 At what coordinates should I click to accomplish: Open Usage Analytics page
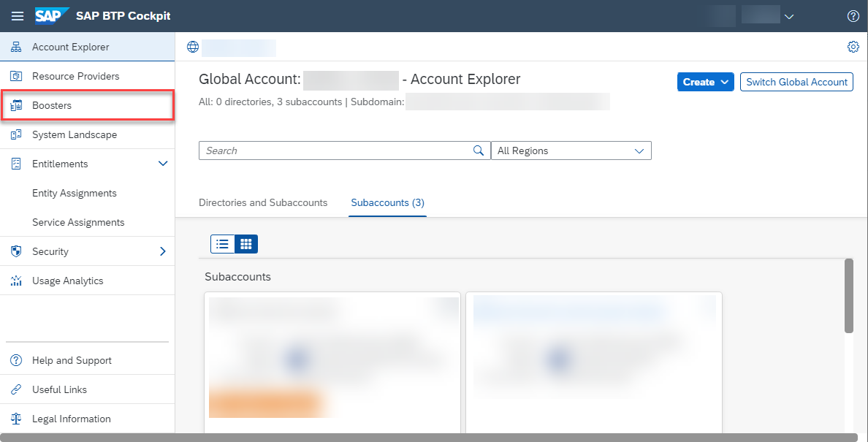click(x=88, y=281)
